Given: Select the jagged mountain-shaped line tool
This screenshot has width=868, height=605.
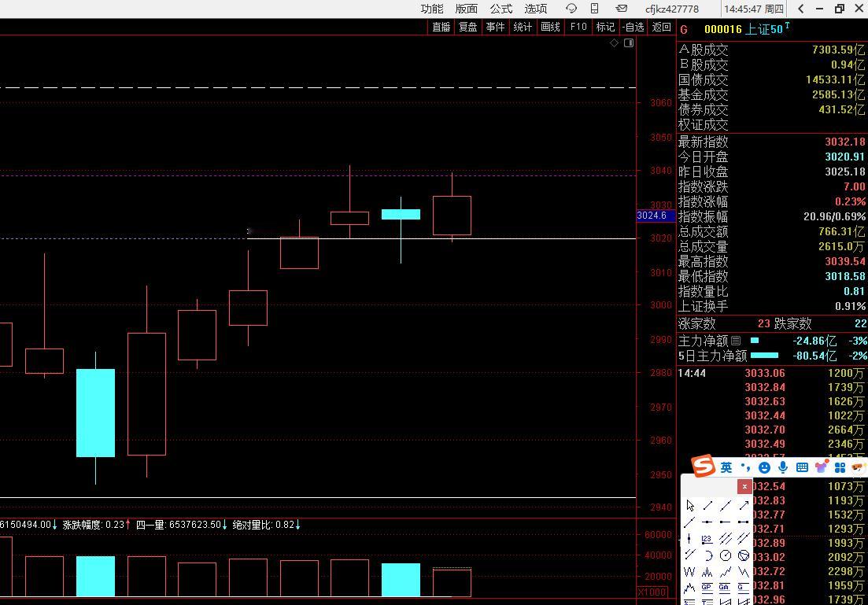Looking at the screenshot, I should click(x=689, y=588).
